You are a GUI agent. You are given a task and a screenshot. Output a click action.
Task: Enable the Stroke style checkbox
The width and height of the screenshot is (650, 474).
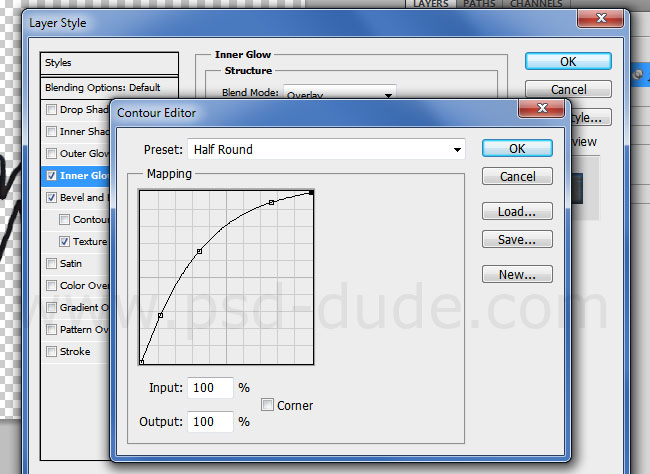(x=51, y=351)
